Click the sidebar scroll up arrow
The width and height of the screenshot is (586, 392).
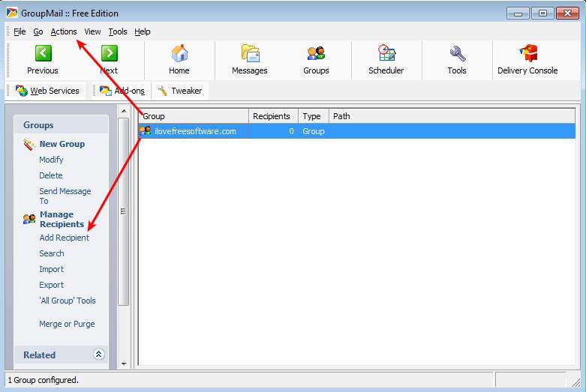(124, 111)
